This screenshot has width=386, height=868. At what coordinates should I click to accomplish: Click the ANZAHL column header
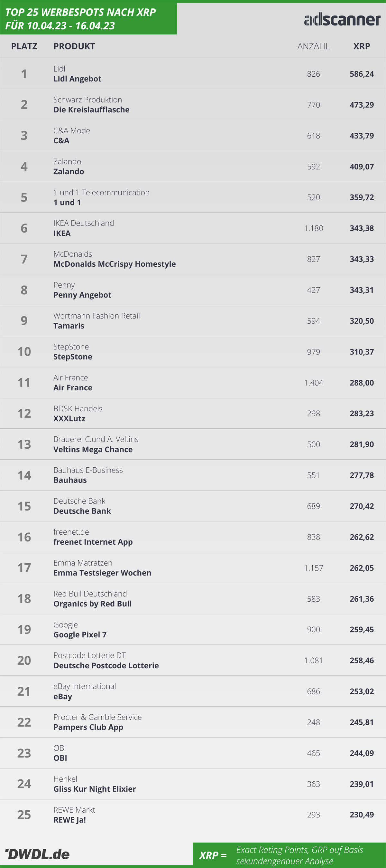point(313,46)
